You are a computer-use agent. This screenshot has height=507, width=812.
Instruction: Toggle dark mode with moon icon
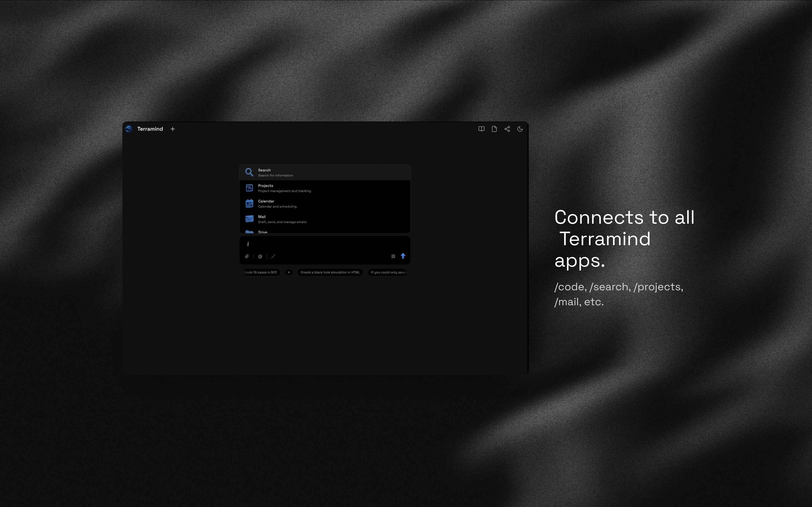coord(520,129)
